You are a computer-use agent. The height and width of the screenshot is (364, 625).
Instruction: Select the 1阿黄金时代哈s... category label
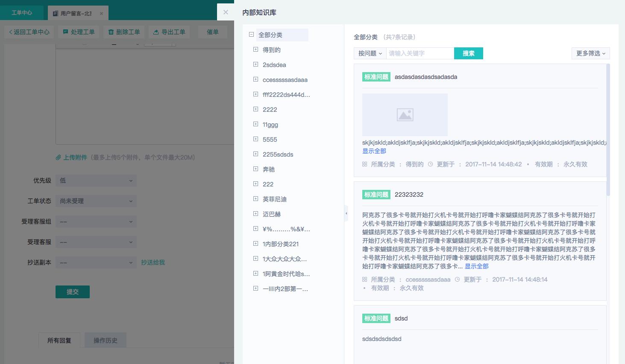pos(286,274)
